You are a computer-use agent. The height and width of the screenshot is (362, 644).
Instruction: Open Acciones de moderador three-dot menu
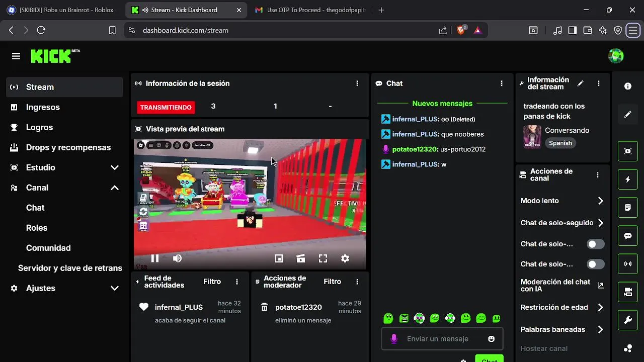(x=357, y=282)
